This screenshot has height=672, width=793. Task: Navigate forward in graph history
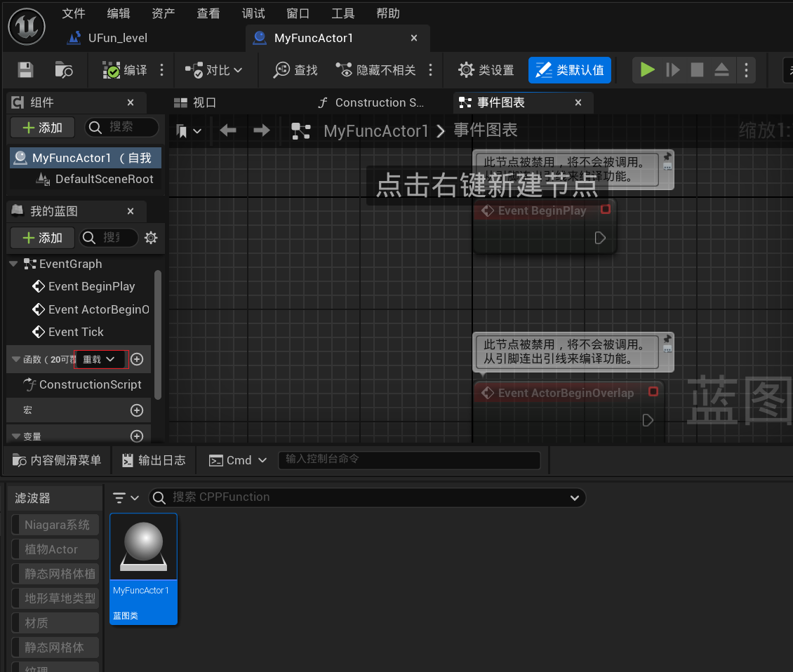[x=262, y=130]
